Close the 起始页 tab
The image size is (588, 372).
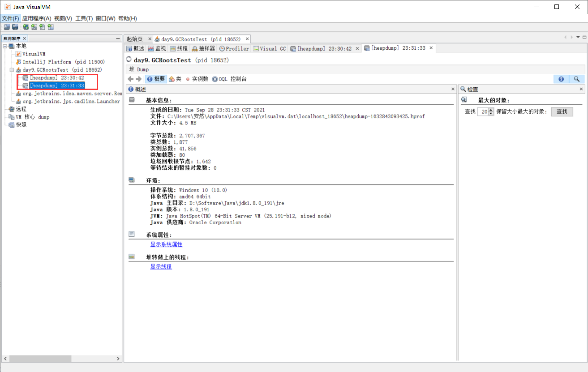tap(149, 39)
